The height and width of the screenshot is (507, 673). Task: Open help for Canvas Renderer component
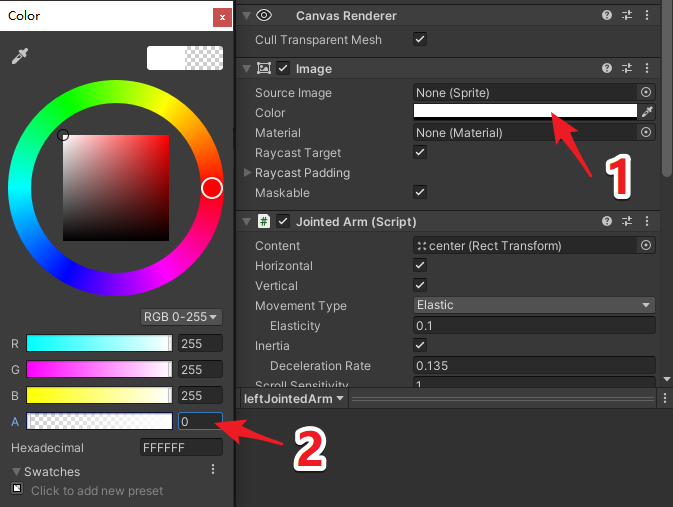[x=607, y=15]
